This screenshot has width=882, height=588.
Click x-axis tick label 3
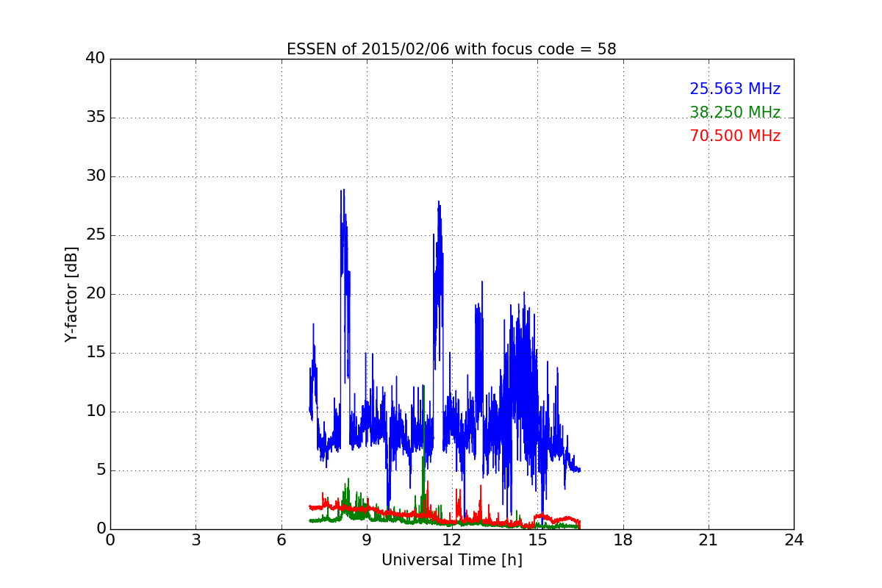pyautogui.click(x=196, y=540)
